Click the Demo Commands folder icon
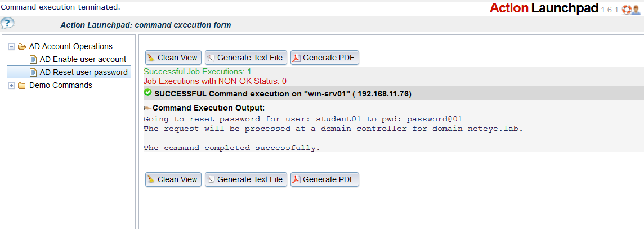The width and height of the screenshot is (644, 229). (x=22, y=86)
